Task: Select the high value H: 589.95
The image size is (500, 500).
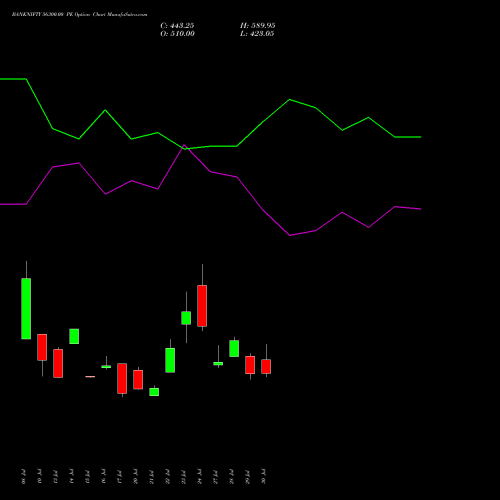Action: [258, 26]
